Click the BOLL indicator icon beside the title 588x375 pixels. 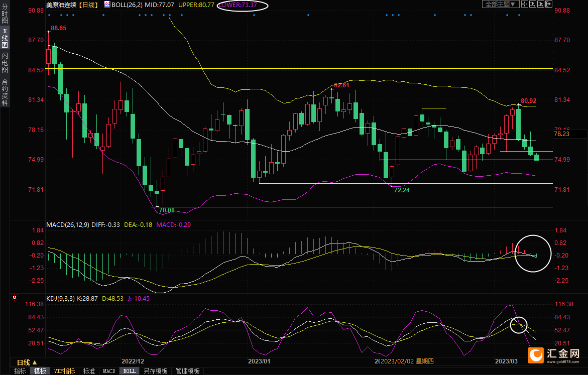click(107, 5)
